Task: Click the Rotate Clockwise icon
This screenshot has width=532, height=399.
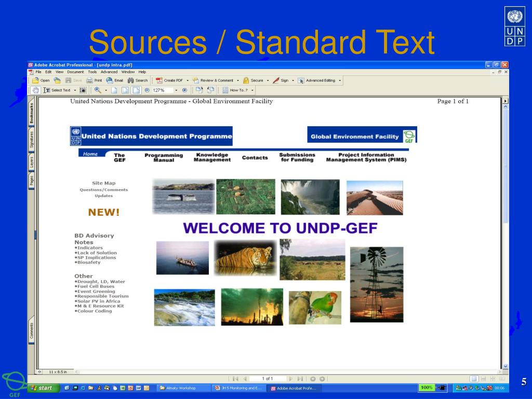Action: tap(199, 90)
